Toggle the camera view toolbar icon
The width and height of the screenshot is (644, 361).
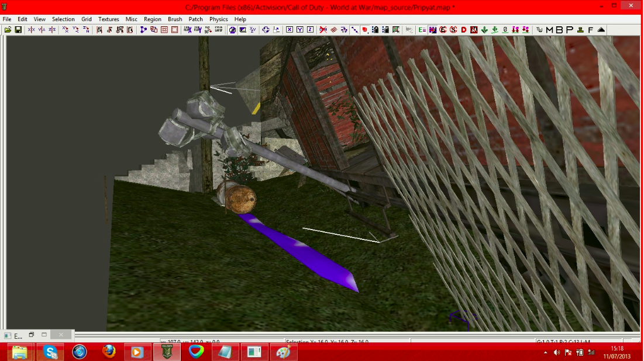[232, 30]
